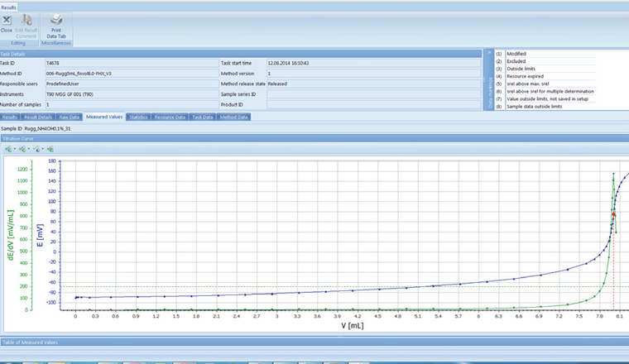This screenshot has height=364, width=629.
Task: Open the Result Details tab
Action: 37,117
